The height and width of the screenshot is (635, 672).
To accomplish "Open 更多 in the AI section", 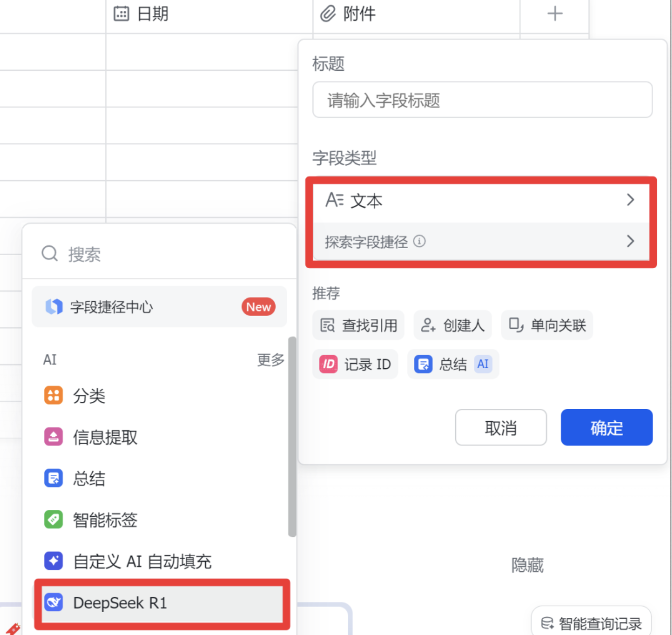I will (270, 360).
